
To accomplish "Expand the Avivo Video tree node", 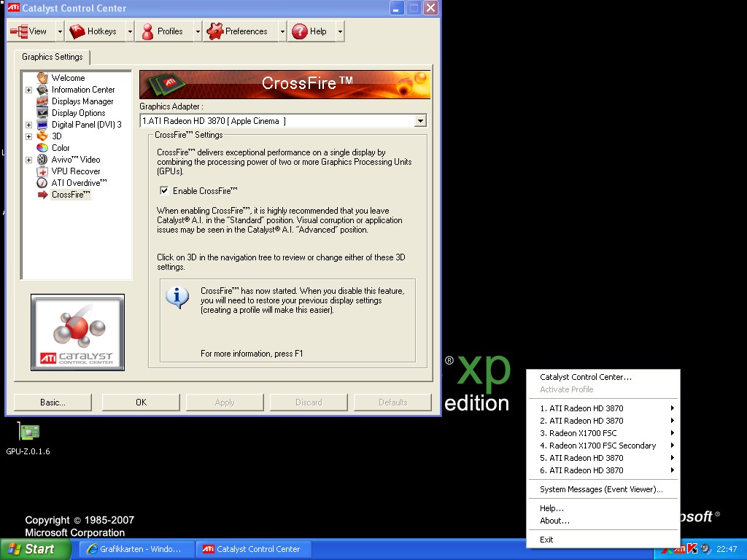I will [x=28, y=160].
